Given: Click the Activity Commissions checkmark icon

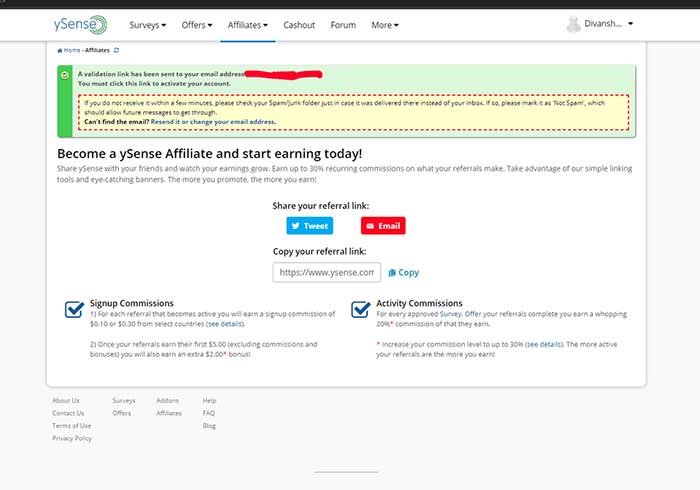Looking at the screenshot, I should [360, 309].
